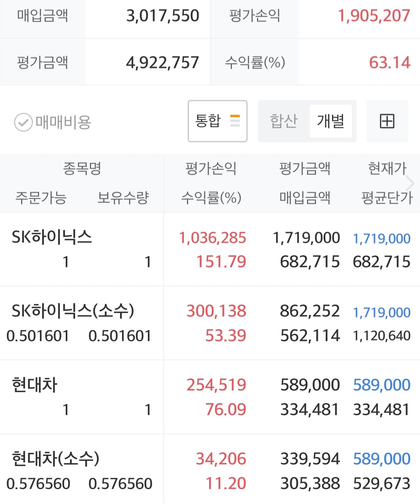This screenshot has width=420, height=504.
Task: Open the 통합 dropdown selector
Action: coord(217,121)
